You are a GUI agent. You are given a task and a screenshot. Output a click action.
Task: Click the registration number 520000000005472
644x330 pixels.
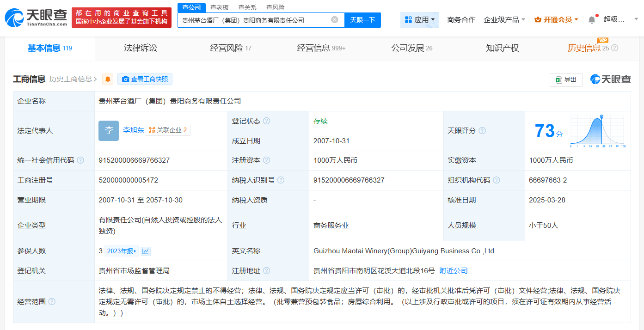point(129,180)
